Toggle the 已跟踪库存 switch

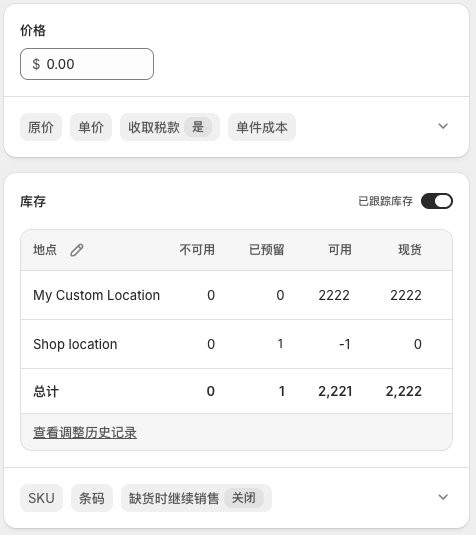coord(437,201)
